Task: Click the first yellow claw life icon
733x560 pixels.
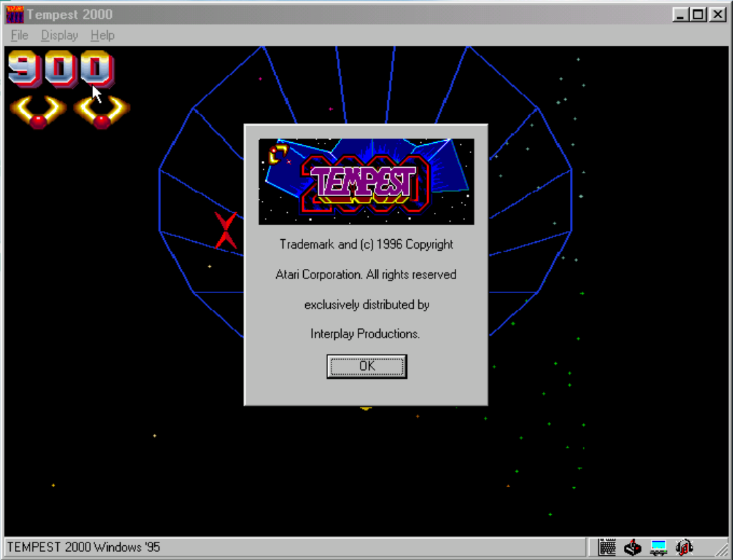Action: (x=38, y=112)
